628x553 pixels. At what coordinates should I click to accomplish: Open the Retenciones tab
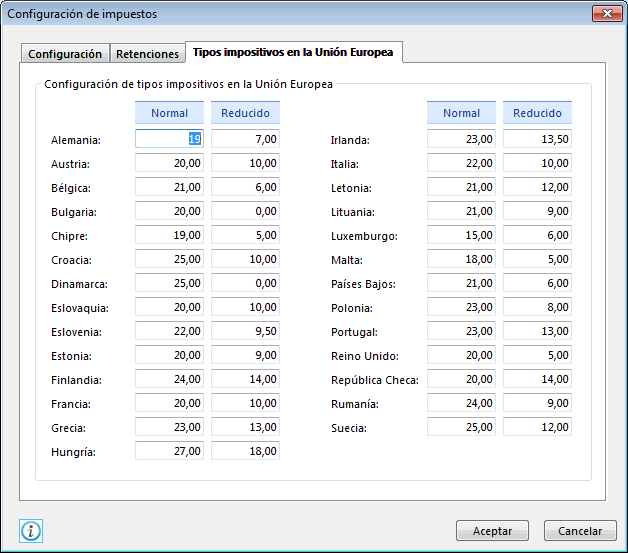click(x=147, y=54)
